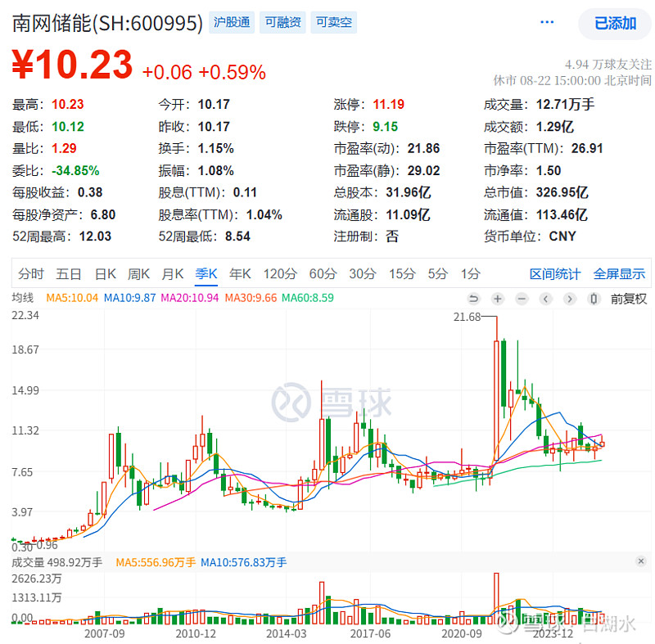655x644 pixels.
Task: Click the 21.68 peak price marker
Action: pos(467,317)
